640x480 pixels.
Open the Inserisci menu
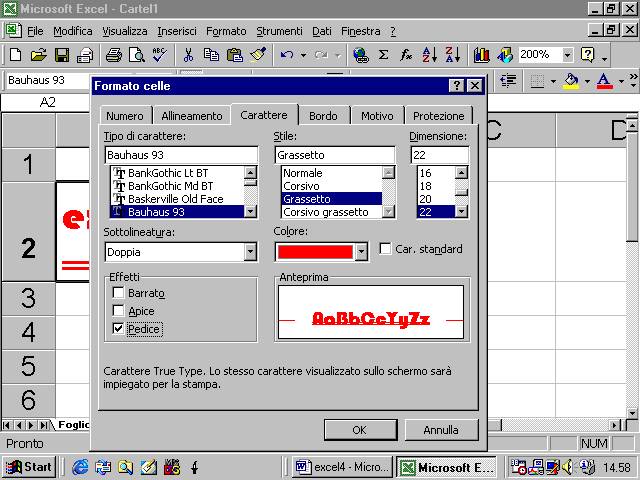177,31
